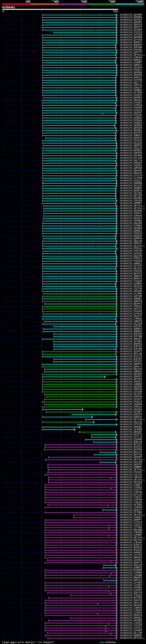Click UniRef100_Q9ZRU4 hit label
Image resolution: width=146 pixels, height=644 pixels.
pyautogui.click(x=131, y=125)
